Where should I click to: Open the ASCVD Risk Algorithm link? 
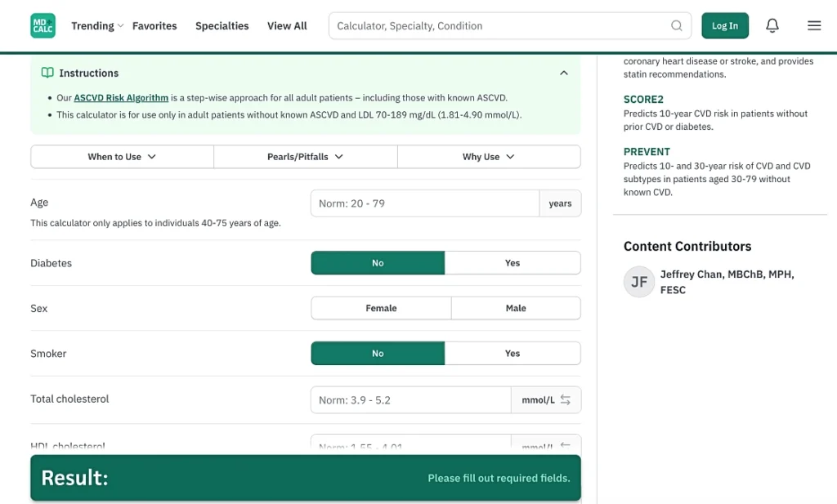(x=121, y=97)
